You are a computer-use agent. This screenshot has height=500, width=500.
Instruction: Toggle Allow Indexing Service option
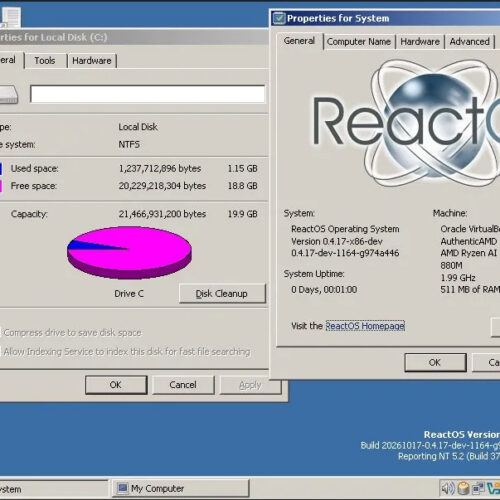pyautogui.click(x=125, y=352)
